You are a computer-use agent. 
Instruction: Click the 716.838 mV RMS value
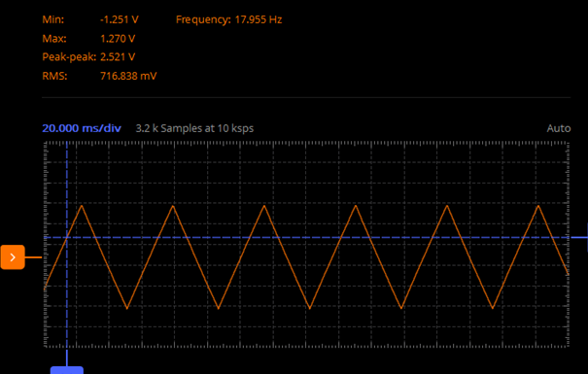[x=128, y=76]
